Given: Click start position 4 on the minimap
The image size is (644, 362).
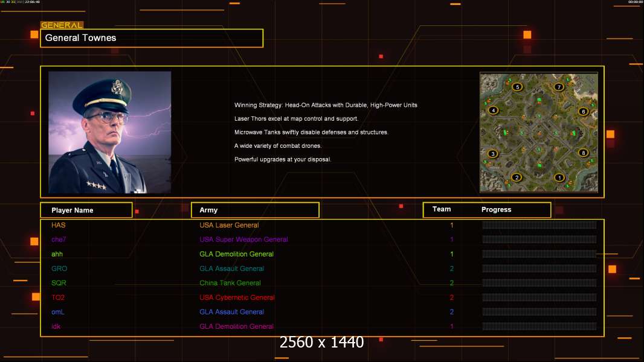Looking at the screenshot, I should pos(493,110).
